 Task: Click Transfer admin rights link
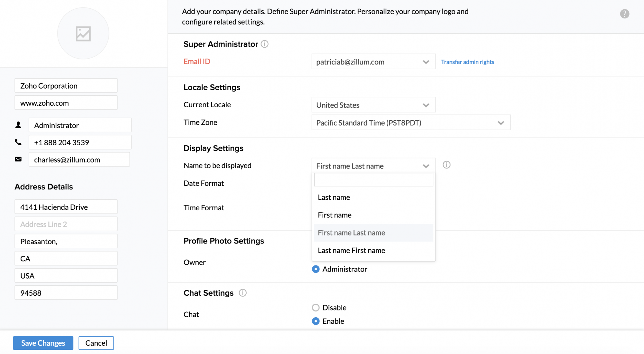coord(467,62)
